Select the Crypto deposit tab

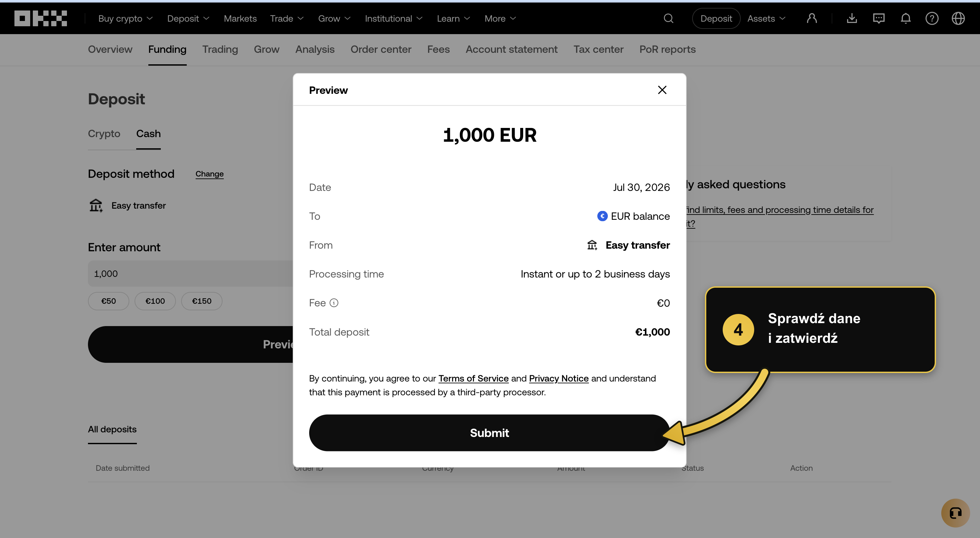point(104,134)
